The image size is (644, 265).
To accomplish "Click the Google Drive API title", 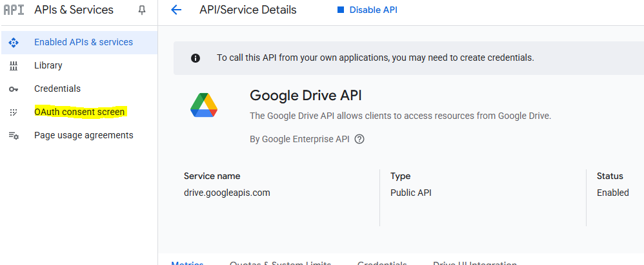I will pos(306,96).
